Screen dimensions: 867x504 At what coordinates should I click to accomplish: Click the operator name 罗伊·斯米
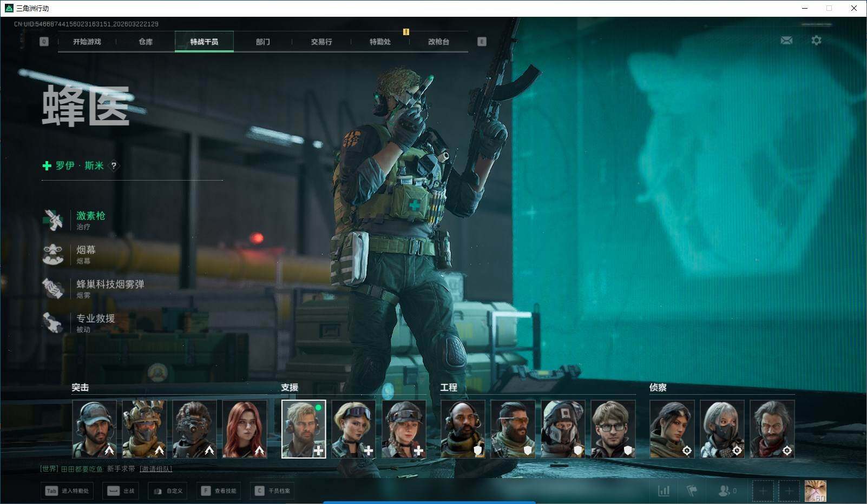80,165
